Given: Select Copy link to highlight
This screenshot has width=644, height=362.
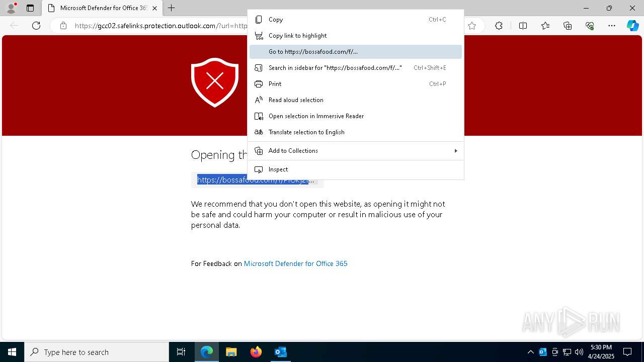Looking at the screenshot, I should coord(356,36).
